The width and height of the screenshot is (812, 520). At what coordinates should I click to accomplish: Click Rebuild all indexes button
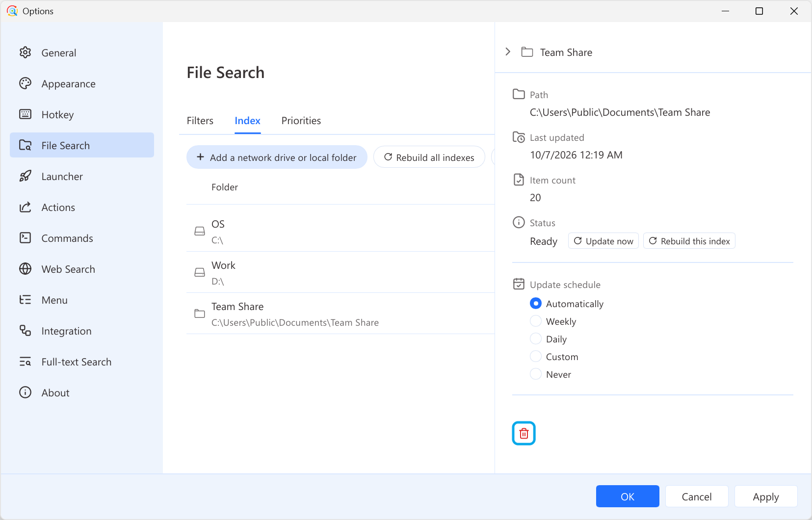(x=429, y=157)
